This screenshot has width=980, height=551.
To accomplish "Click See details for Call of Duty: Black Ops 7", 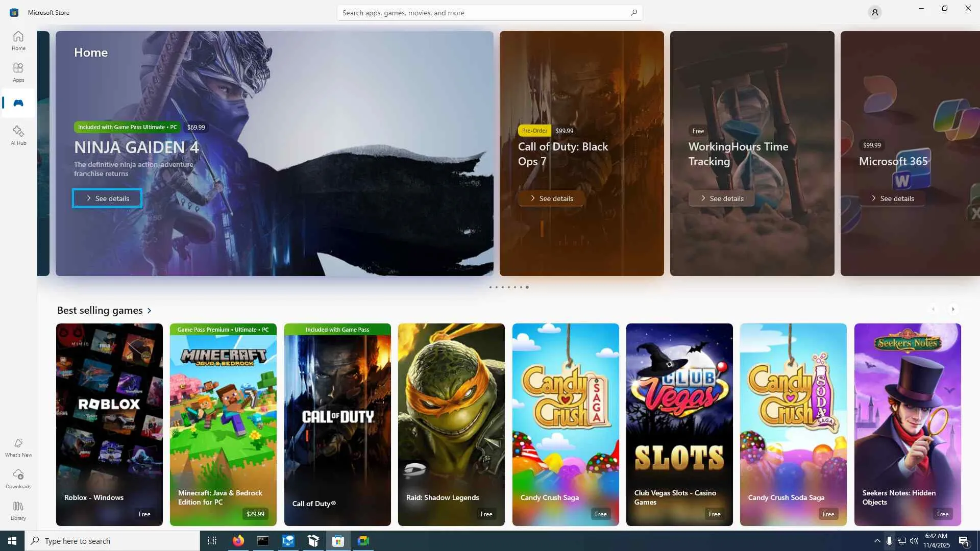I will 551,198.
